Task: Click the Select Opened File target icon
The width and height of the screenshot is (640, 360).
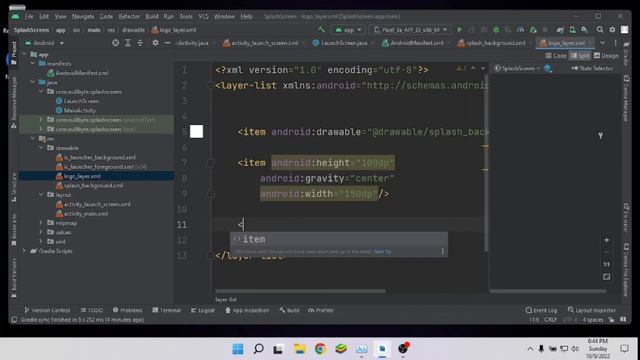Action: (x=116, y=43)
